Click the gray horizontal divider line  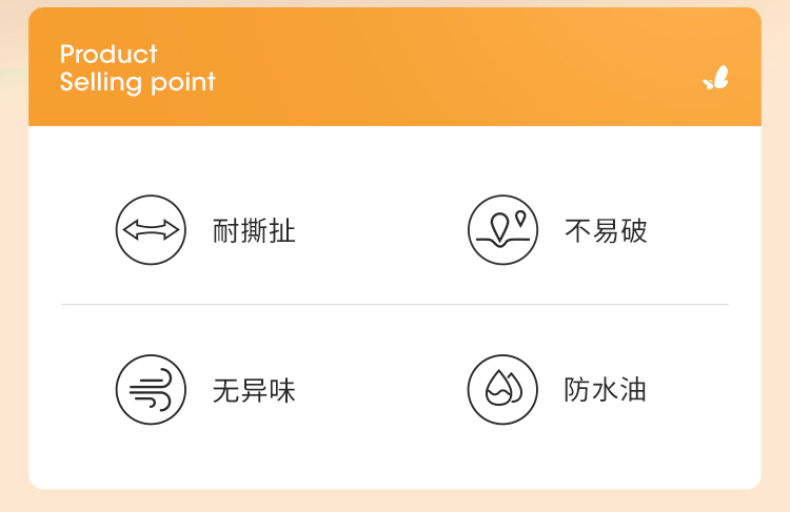[395, 304]
